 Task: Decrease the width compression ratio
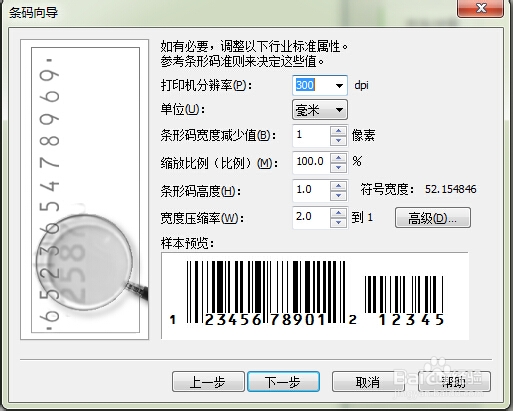338,222
